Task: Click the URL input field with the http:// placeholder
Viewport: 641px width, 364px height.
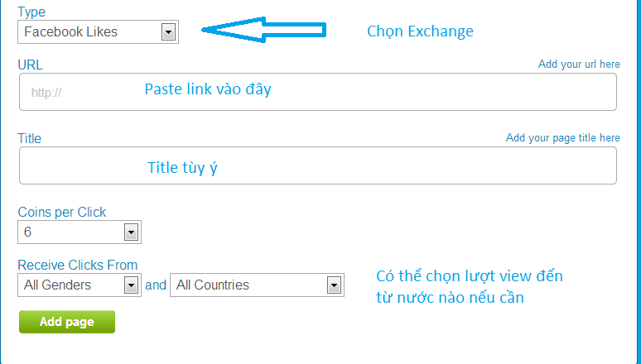Action: coord(317,92)
